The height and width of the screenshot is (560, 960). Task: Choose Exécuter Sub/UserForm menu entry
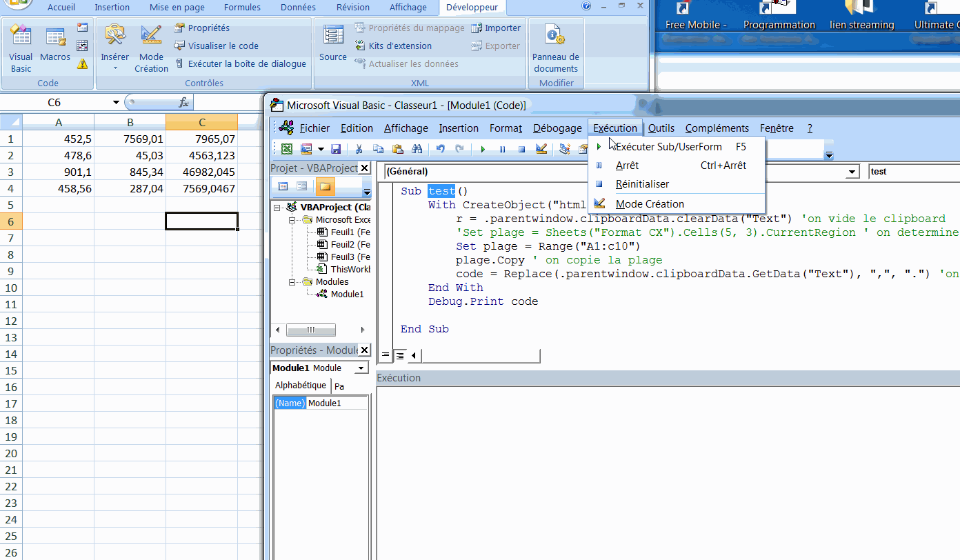(677, 147)
